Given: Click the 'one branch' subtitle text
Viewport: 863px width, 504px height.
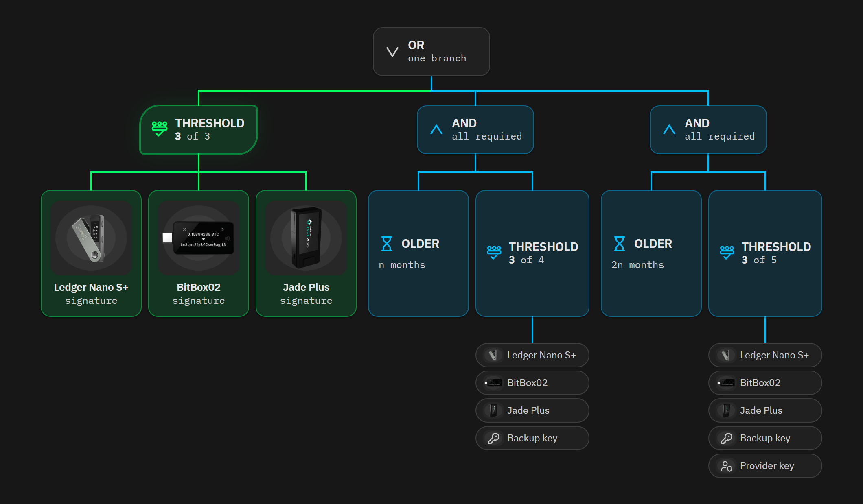Looking at the screenshot, I should [x=437, y=58].
